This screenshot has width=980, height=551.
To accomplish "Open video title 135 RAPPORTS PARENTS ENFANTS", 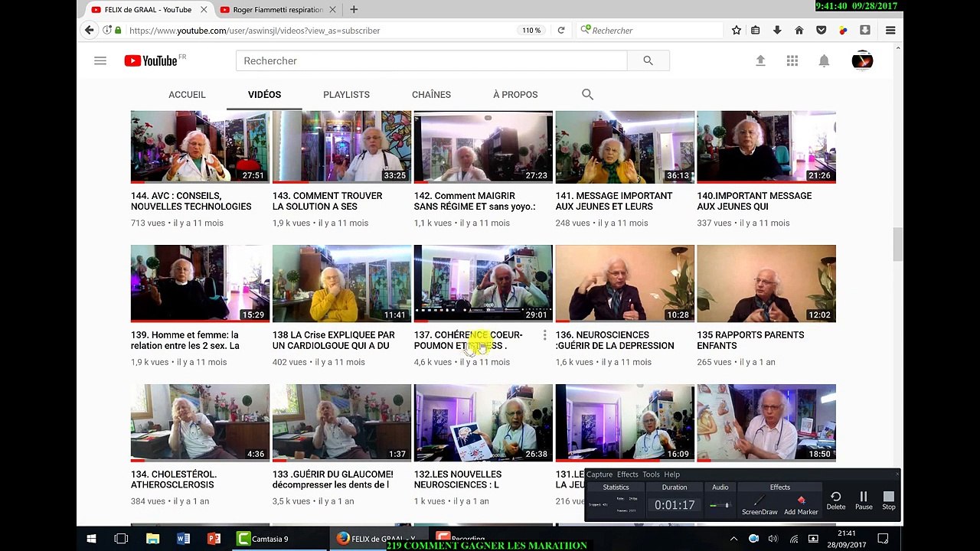I will point(750,341).
